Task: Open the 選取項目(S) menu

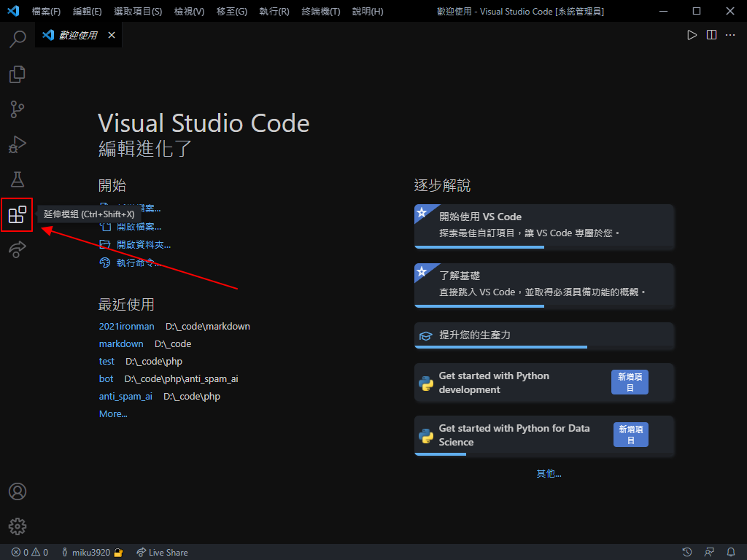Action: point(138,12)
